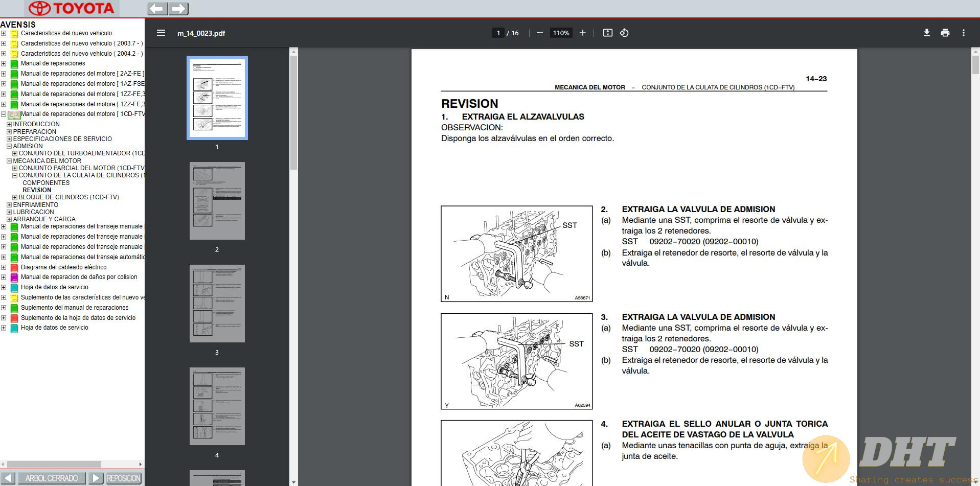Select the COMPONENTES tree item
The height and width of the screenshot is (486, 980).
(x=46, y=183)
